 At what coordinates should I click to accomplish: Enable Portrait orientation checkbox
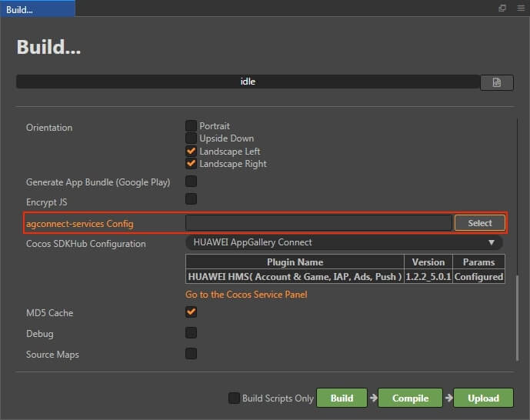[x=191, y=125]
